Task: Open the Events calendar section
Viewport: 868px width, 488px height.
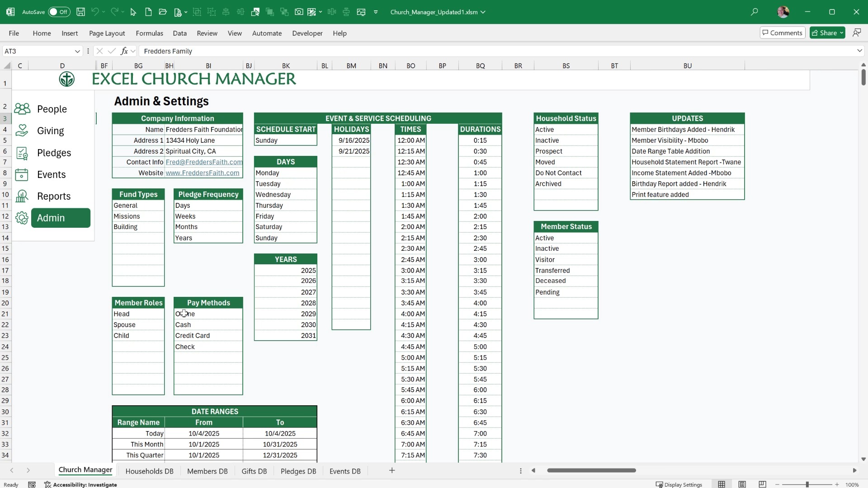Action: (x=51, y=174)
